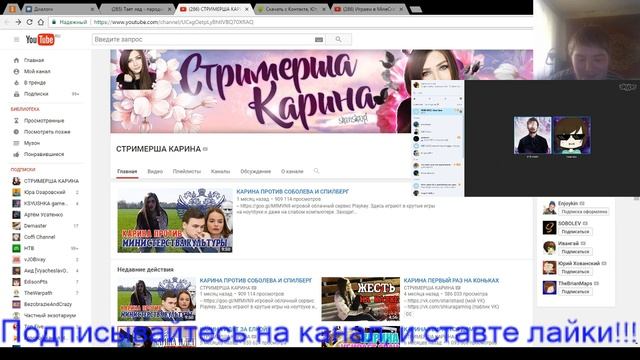Open the КАРИНА ПЕРВЫЙ РАЗ НА КОНЬКАХ video link
The image size is (640, 360).
(x=451, y=280)
